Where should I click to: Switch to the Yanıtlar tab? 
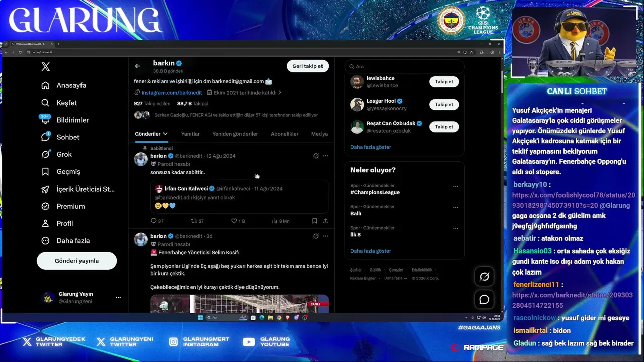(190, 134)
